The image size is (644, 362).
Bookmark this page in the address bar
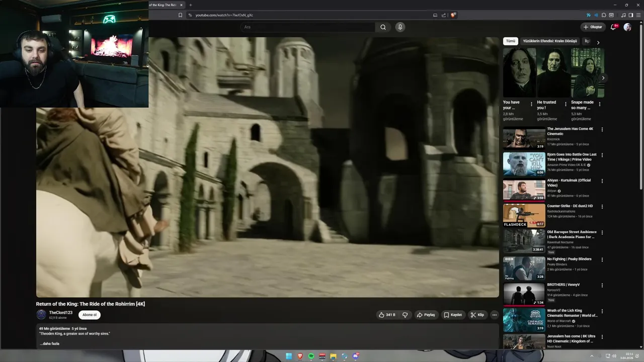point(180,15)
